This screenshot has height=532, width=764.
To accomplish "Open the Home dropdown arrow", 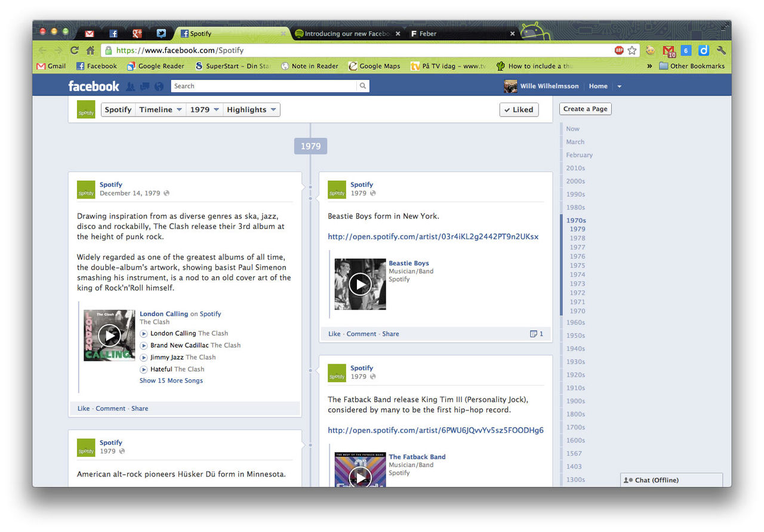I will (x=619, y=86).
